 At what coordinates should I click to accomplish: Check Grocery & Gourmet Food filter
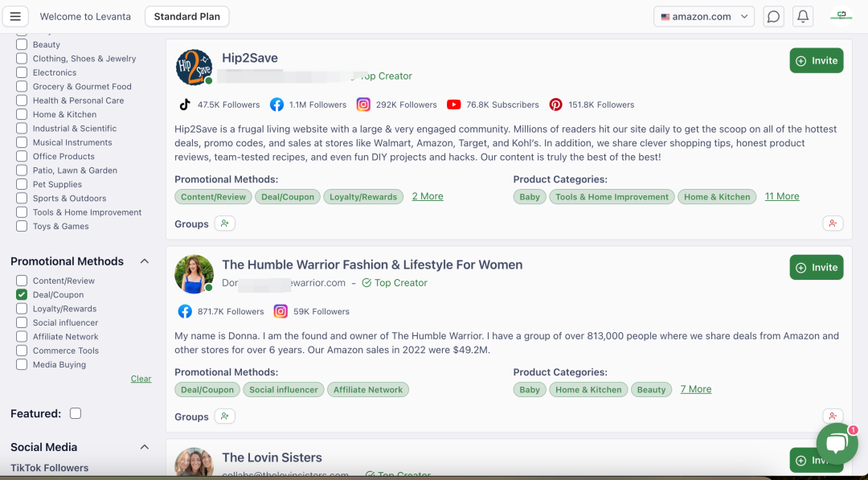pyautogui.click(x=22, y=86)
